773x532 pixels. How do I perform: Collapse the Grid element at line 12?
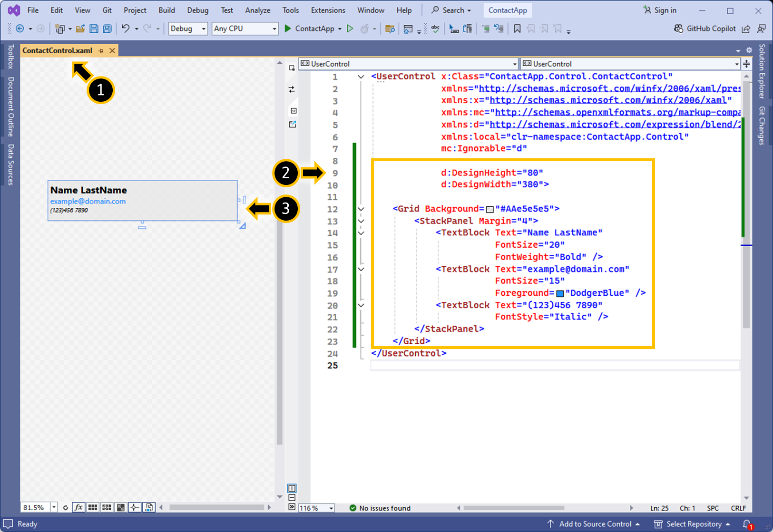(x=361, y=209)
